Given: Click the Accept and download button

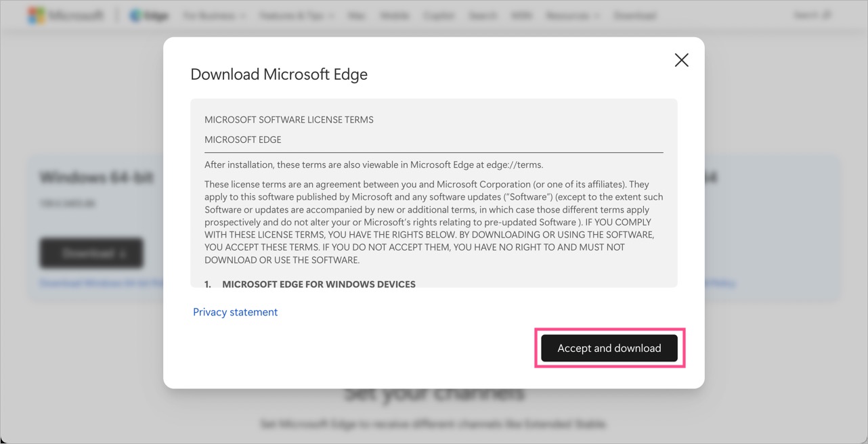Looking at the screenshot, I should (x=609, y=348).
